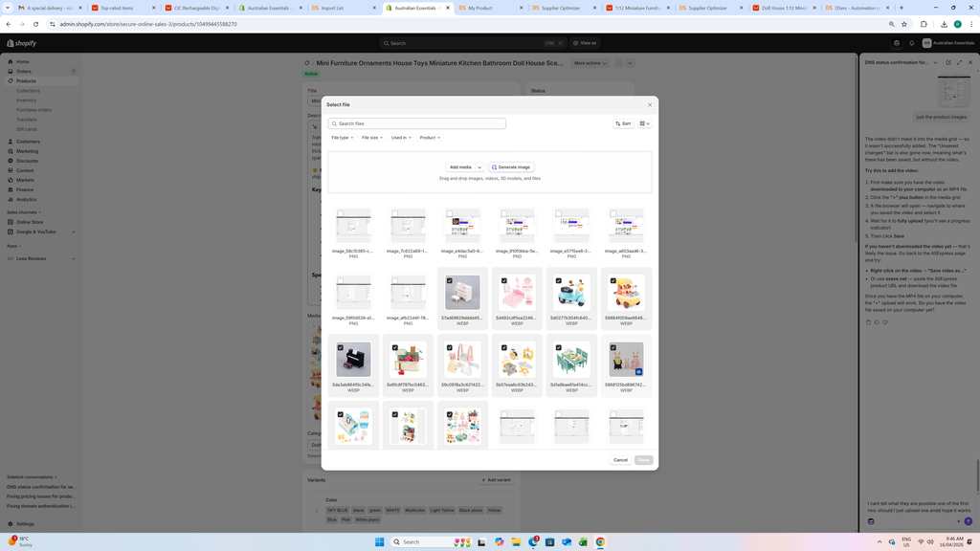Check the image_58c10385 PNG checkbox
The height and width of the screenshot is (551, 980).
(x=341, y=214)
